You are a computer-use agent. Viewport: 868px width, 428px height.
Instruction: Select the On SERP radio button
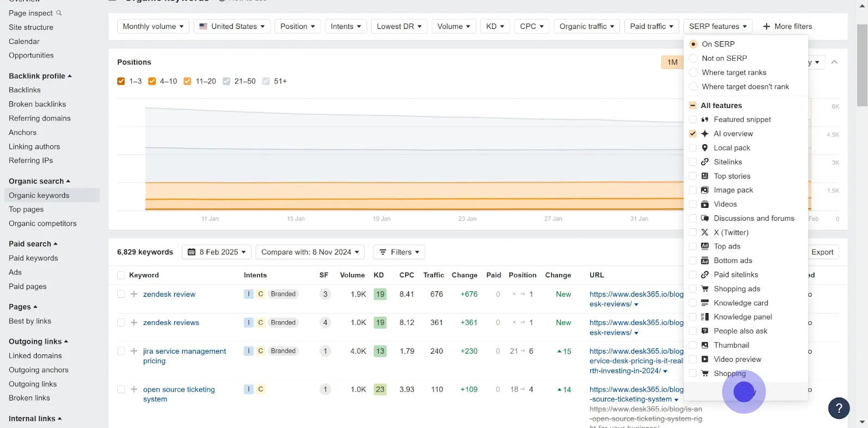[693, 44]
